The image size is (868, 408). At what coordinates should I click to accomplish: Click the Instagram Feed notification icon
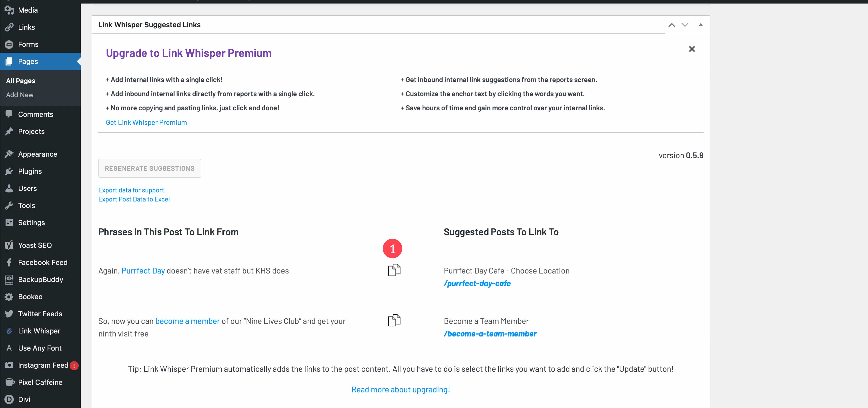pyautogui.click(x=73, y=365)
